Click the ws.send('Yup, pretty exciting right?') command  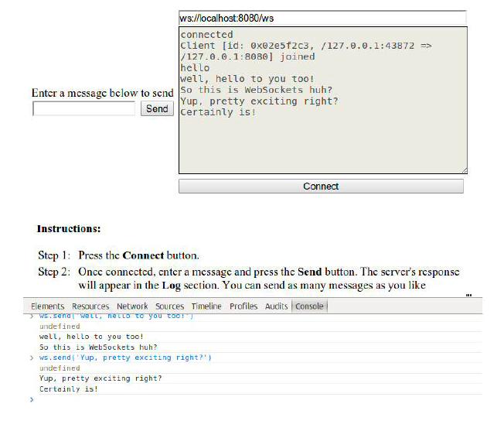(x=125, y=358)
